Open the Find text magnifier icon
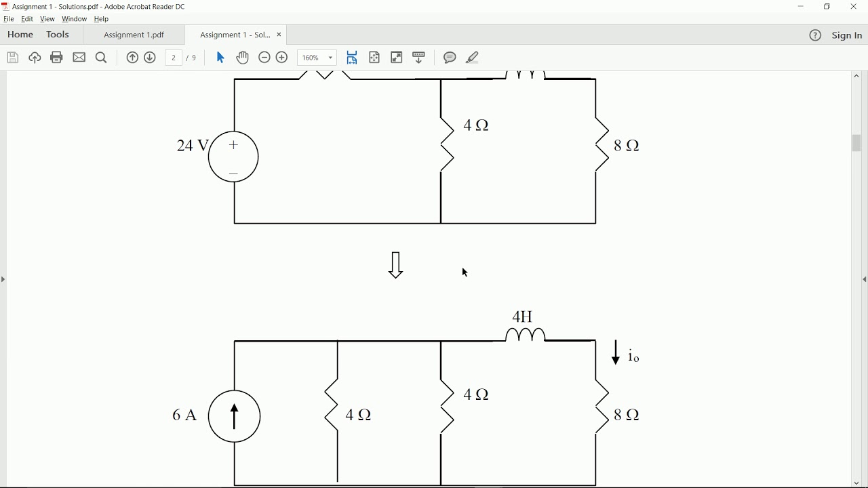The height and width of the screenshot is (488, 868). tap(102, 58)
